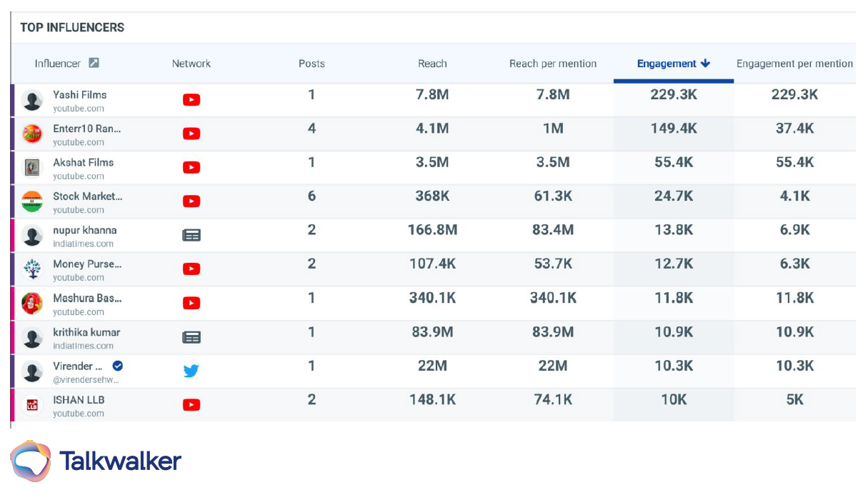Sort by the Network column header

pos(191,64)
